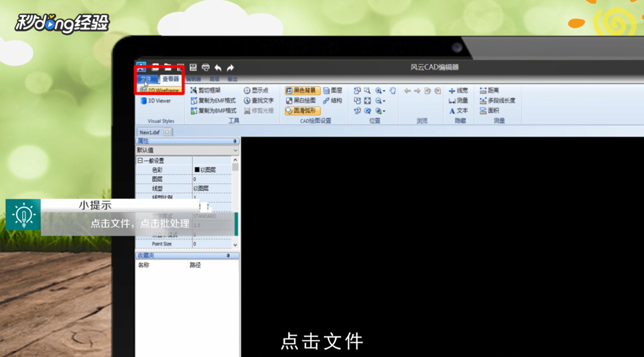Select the 色彩 property row

tap(184, 170)
